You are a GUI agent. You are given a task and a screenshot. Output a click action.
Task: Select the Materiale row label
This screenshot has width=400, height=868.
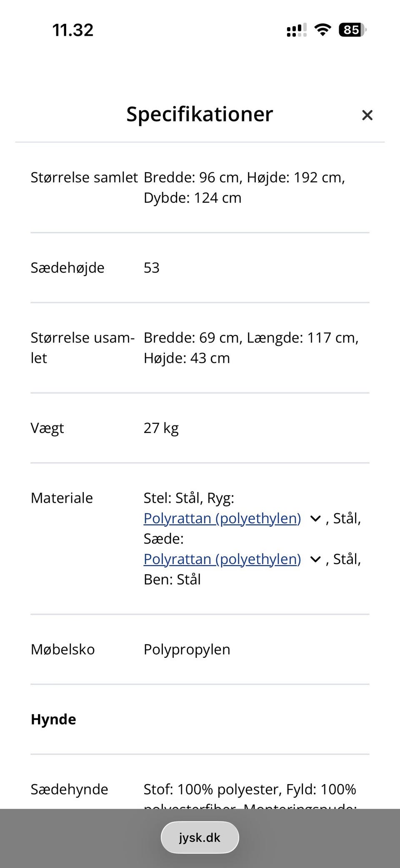(x=62, y=498)
